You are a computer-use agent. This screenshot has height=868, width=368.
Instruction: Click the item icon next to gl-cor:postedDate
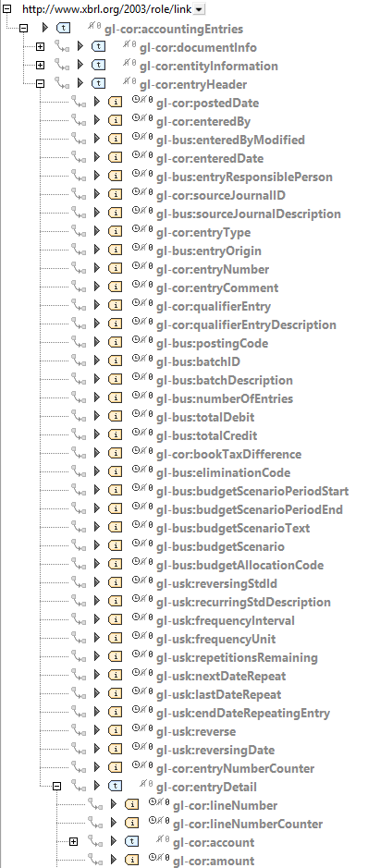[115, 102]
